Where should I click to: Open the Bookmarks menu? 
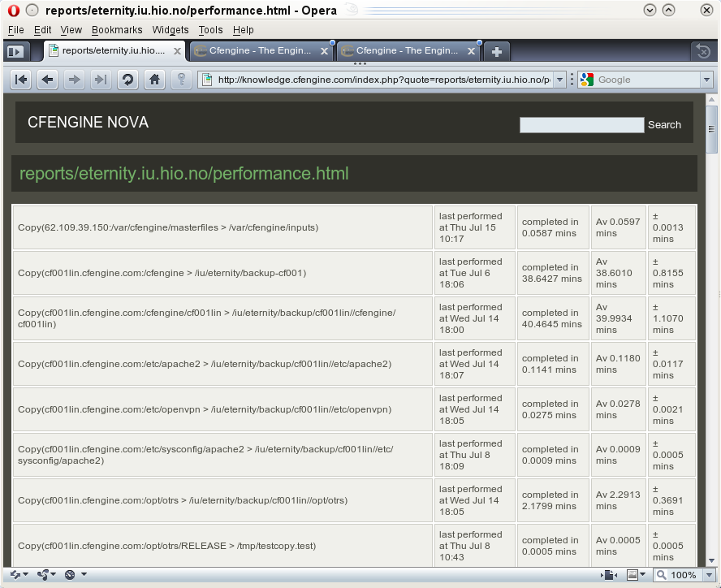tap(117, 30)
